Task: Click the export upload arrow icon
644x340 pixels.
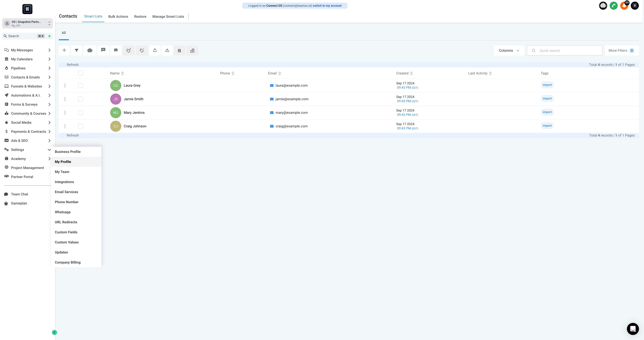Action: [155, 50]
